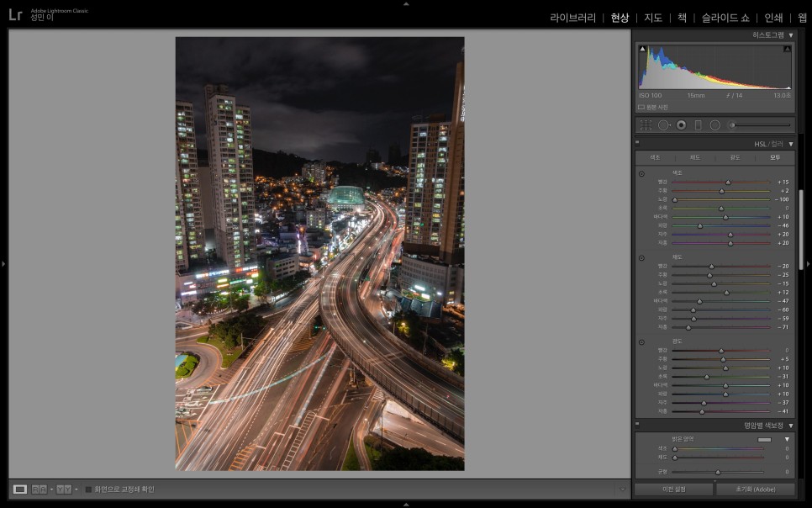Click the 광도 value -31

tap(782, 377)
